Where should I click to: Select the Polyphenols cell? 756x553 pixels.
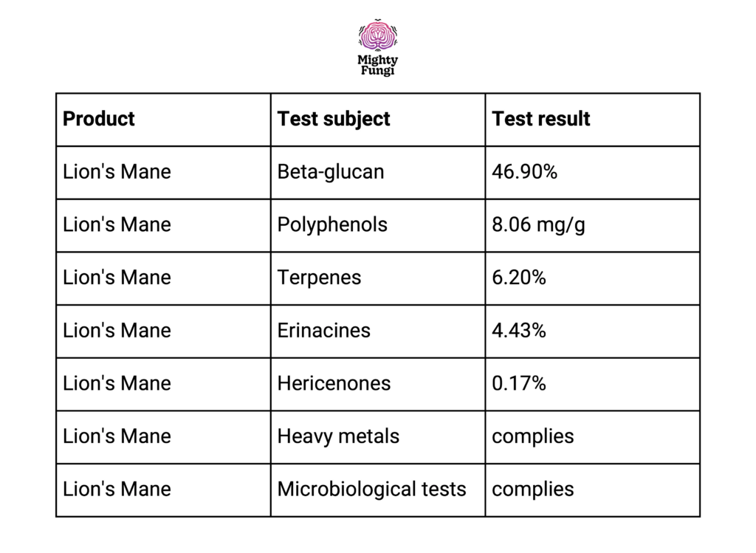click(x=378, y=226)
